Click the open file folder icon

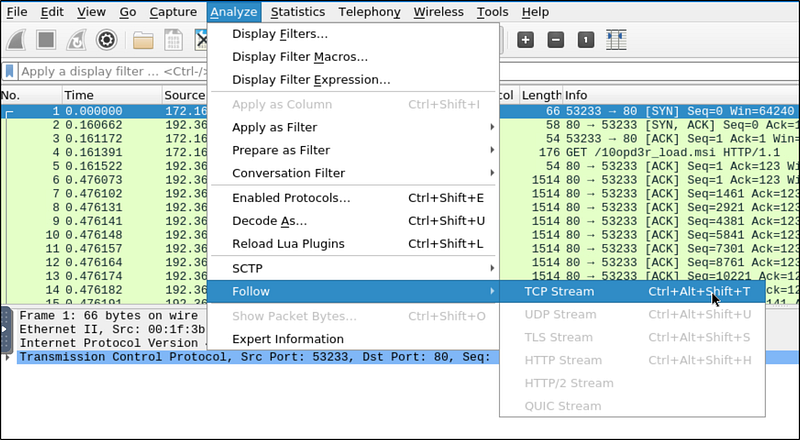143,40
